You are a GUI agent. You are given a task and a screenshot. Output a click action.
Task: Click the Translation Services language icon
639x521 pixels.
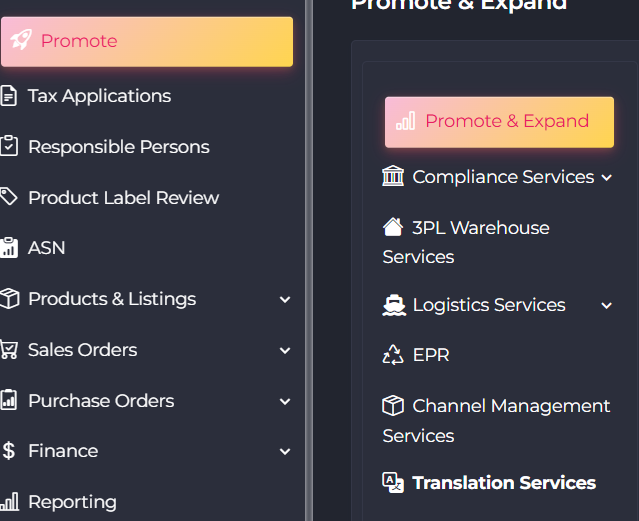393,483
